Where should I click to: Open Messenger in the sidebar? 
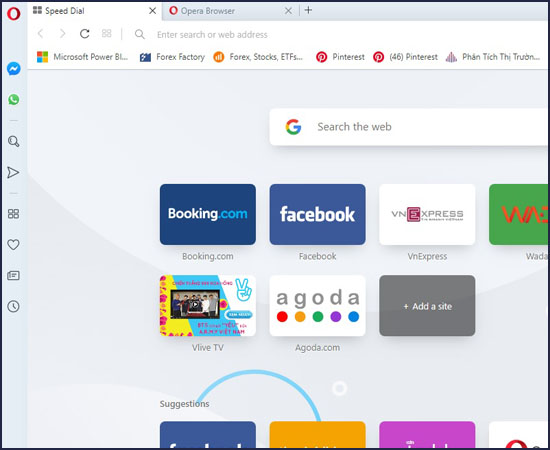[14, 69]
